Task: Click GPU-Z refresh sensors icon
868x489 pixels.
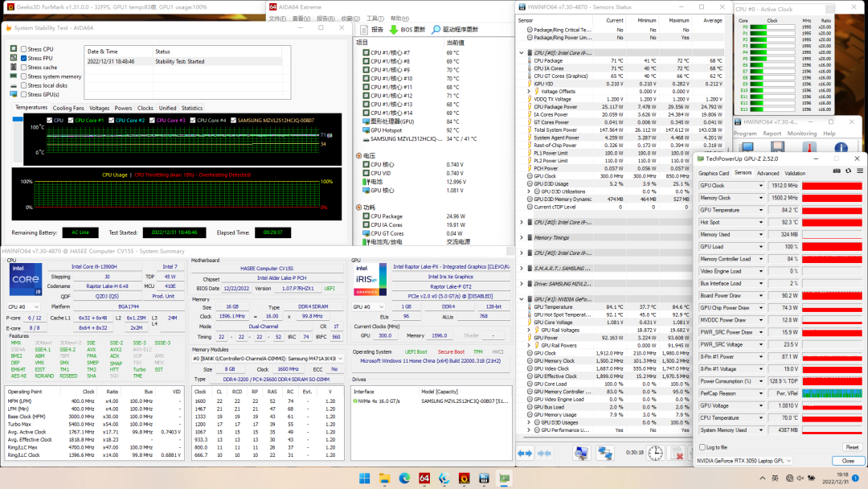Action: pyautogui.click(x=848, y=171)
